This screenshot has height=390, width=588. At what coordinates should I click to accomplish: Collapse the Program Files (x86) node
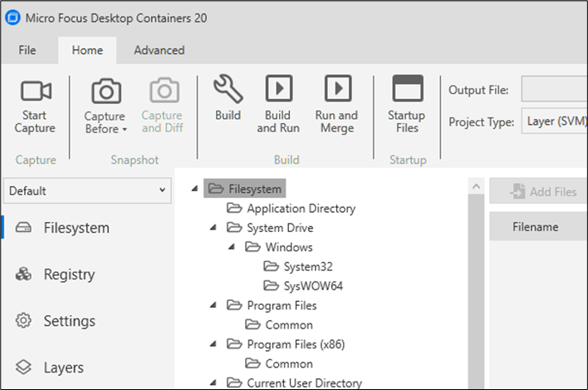click(213, 344)
